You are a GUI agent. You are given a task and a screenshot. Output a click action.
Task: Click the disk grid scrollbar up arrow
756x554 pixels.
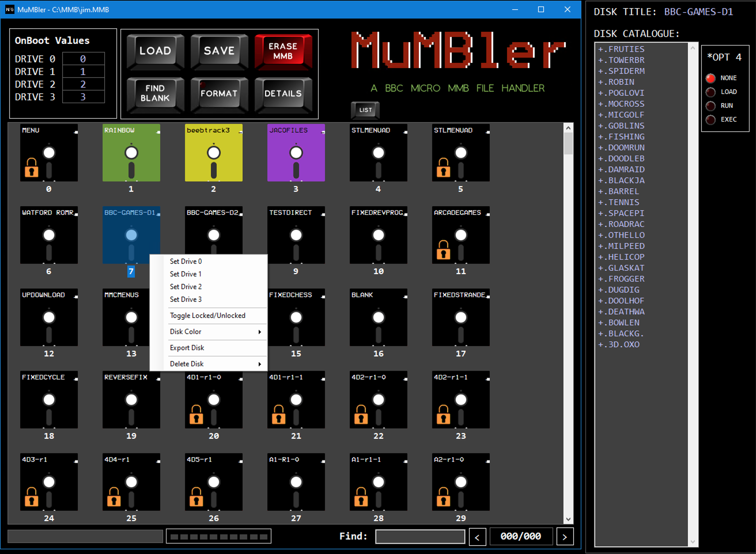[x=568, y=128]
